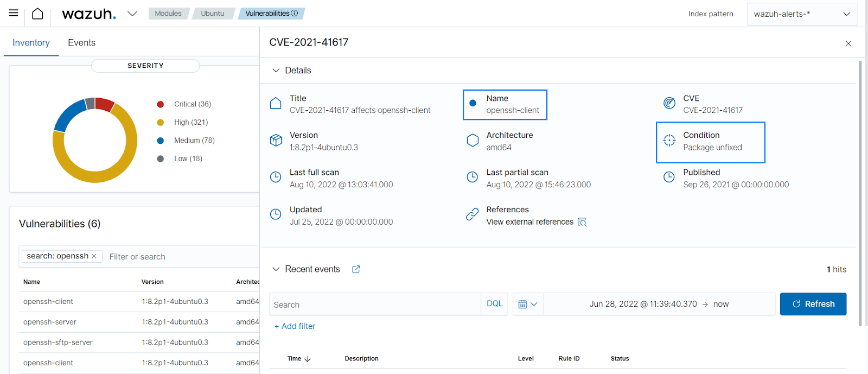Image resolution: width=868 pixels, height=374 pixels.
Task: Focus the Recent events Search field
Action: click(375, 305)
